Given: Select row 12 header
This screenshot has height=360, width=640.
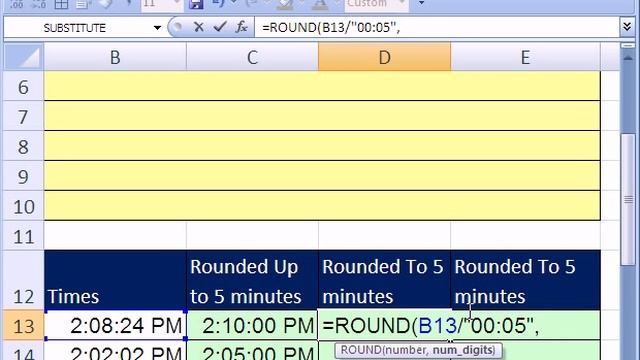Looking at the screenshot, I should [23, 281].
